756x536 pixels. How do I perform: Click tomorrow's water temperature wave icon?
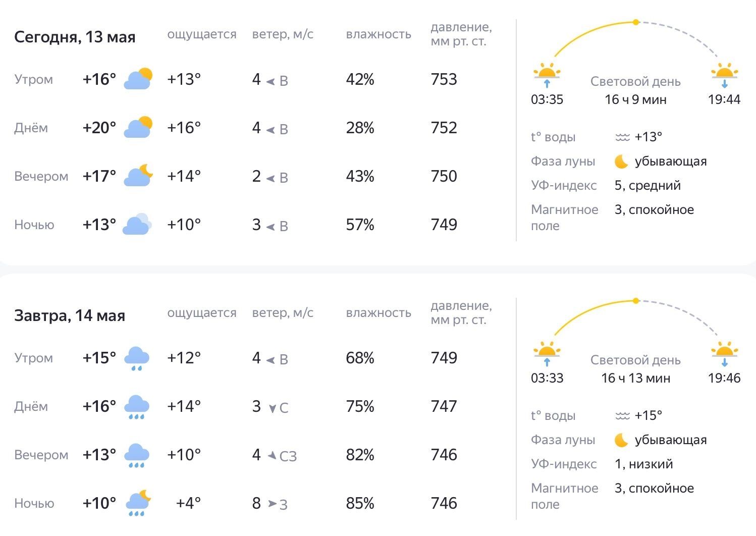622,416
